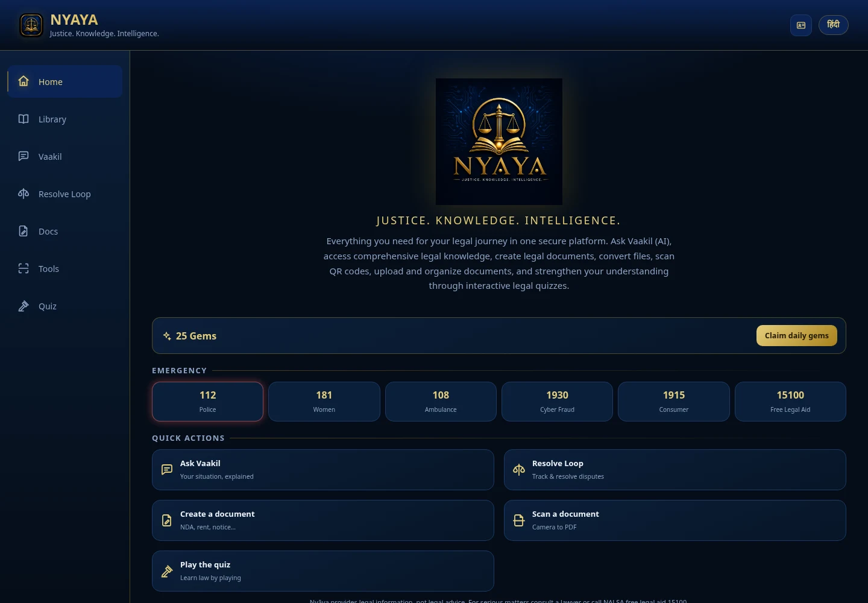This screenshot has width=868, height=603.
Task: Select the 1930 Cyber Fraud card
Action: (557, 402)
